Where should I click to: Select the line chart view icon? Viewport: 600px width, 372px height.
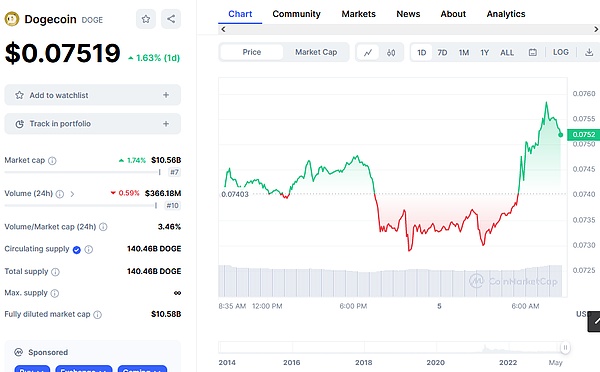[x=368, y=52]
